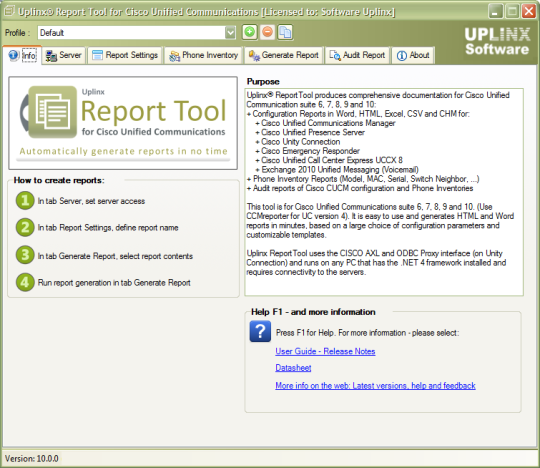
Task: Open the Server tab
Action: point(64,55)
